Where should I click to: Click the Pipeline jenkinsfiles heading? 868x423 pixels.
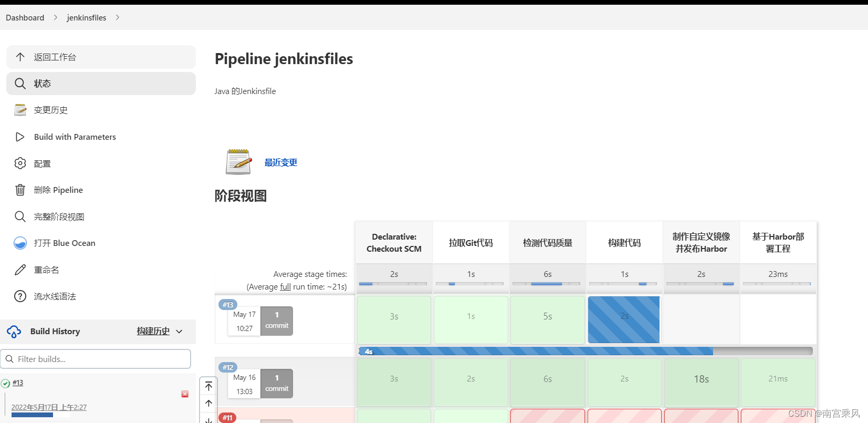[x=284, y=59]
